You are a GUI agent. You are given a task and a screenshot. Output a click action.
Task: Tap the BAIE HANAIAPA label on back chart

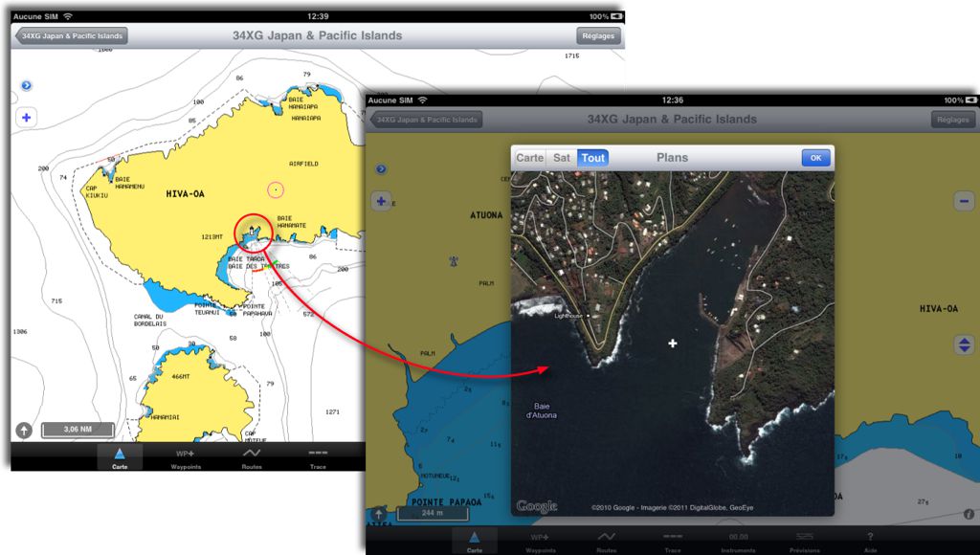point(303,103)
